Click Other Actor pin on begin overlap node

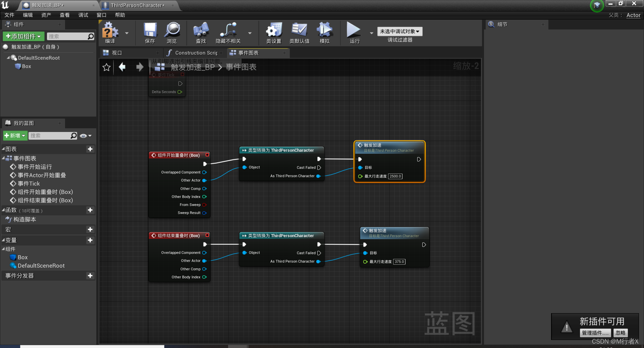coord(204,180)
